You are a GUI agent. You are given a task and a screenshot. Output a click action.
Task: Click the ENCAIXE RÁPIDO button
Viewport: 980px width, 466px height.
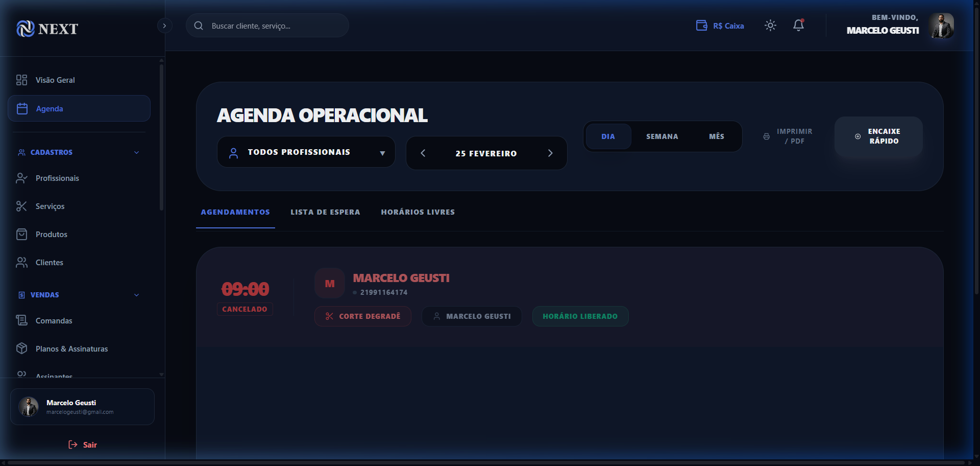[x=878, y=136]
